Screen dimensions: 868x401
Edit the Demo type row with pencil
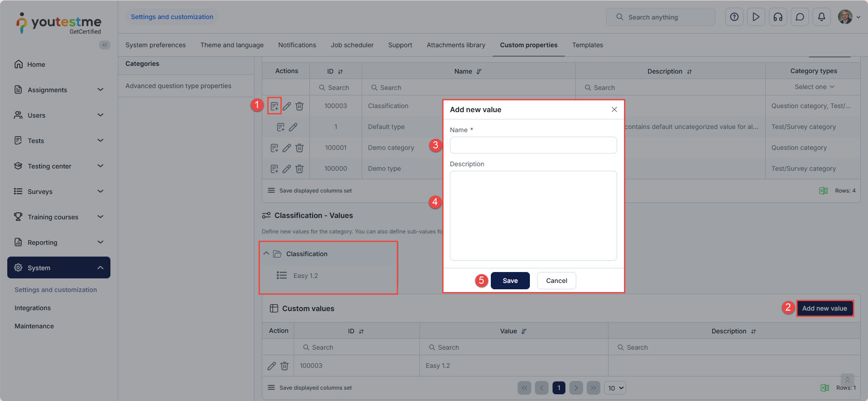click(287, 169)
